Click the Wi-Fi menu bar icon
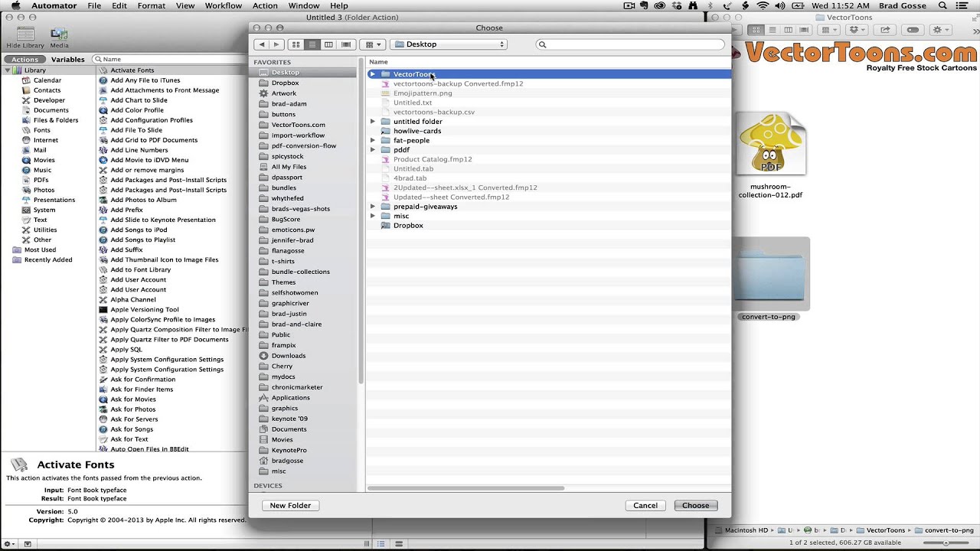The height and width of the screenshot is (551, 980). point(763,5)
